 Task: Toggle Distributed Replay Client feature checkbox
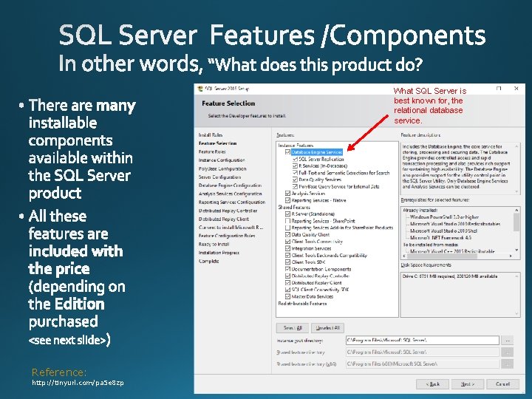[287, 282]
